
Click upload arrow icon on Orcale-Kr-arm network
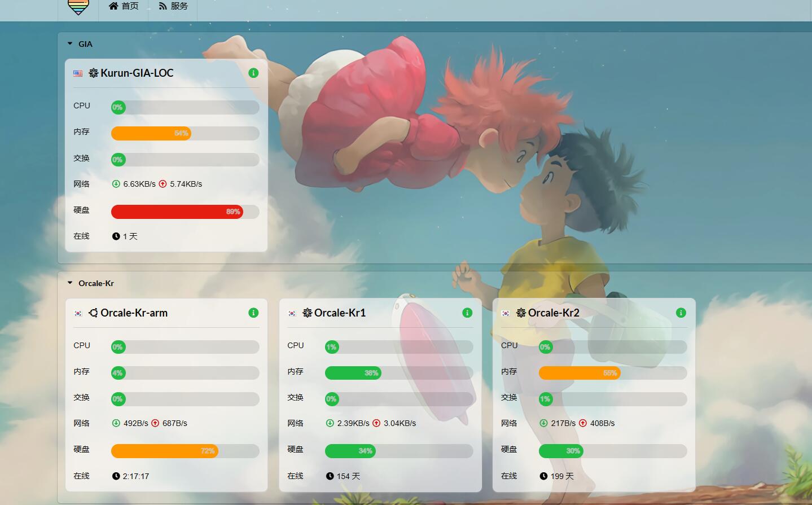pos(155,423)
